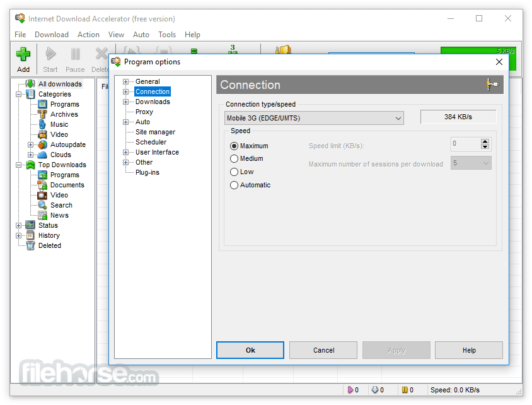Click the Cancel button

323,350
